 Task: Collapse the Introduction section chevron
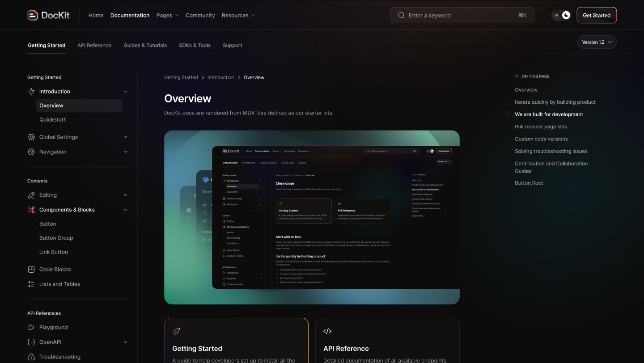pyautogui.click(x=126, y=91)
